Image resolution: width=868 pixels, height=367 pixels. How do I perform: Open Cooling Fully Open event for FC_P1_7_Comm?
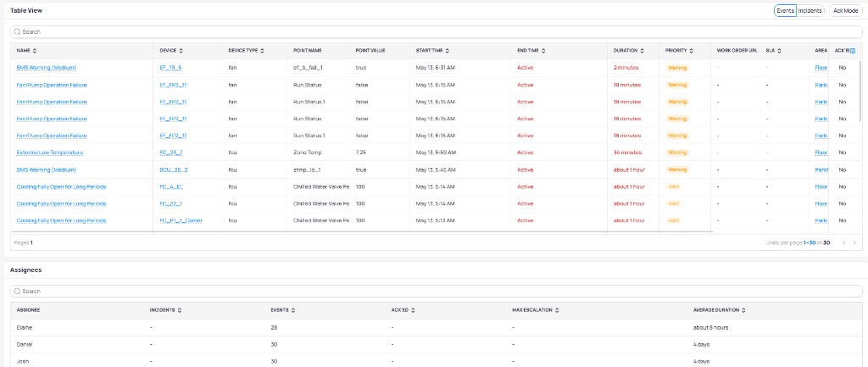(61, 220)
